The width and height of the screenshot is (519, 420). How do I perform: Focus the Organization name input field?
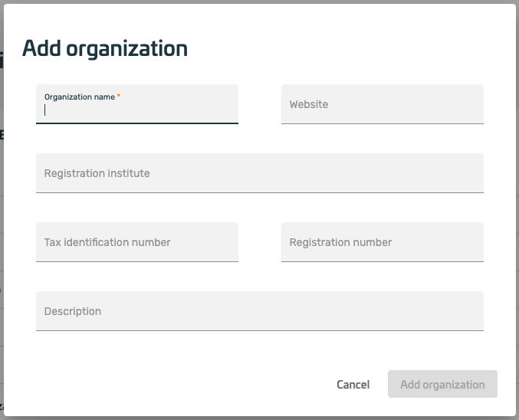[138, 110]
